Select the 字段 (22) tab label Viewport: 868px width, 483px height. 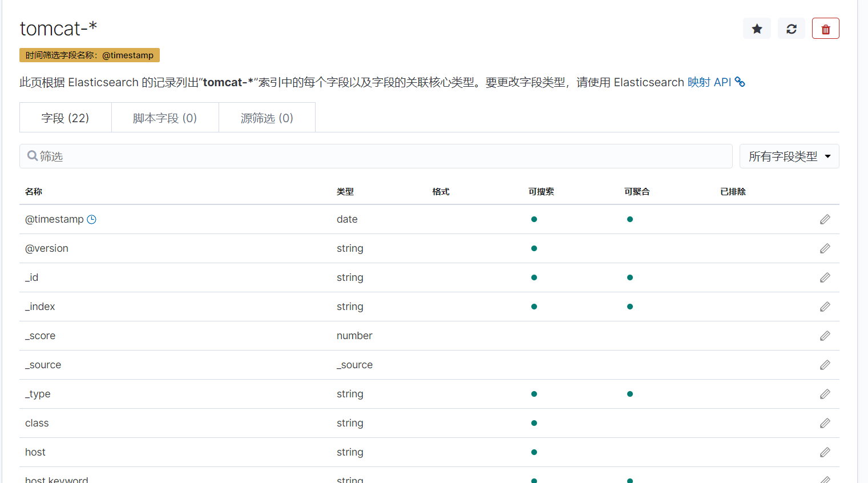point(65,117)
